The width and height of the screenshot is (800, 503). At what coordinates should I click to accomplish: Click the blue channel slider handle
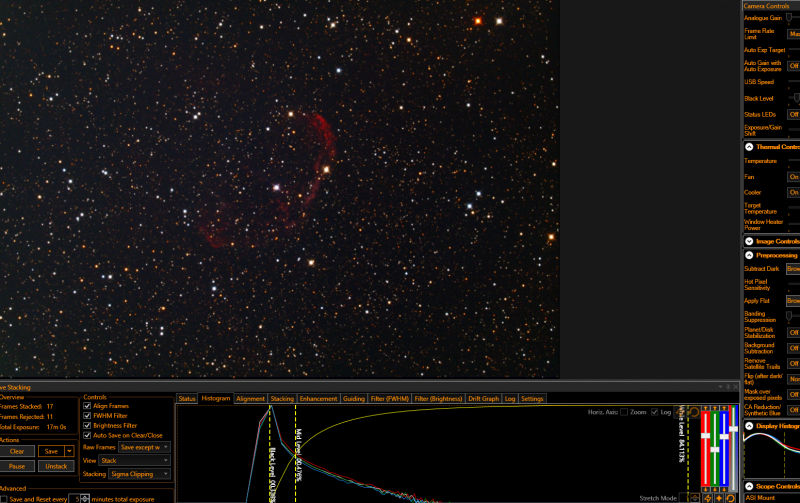tap(724, 437)
